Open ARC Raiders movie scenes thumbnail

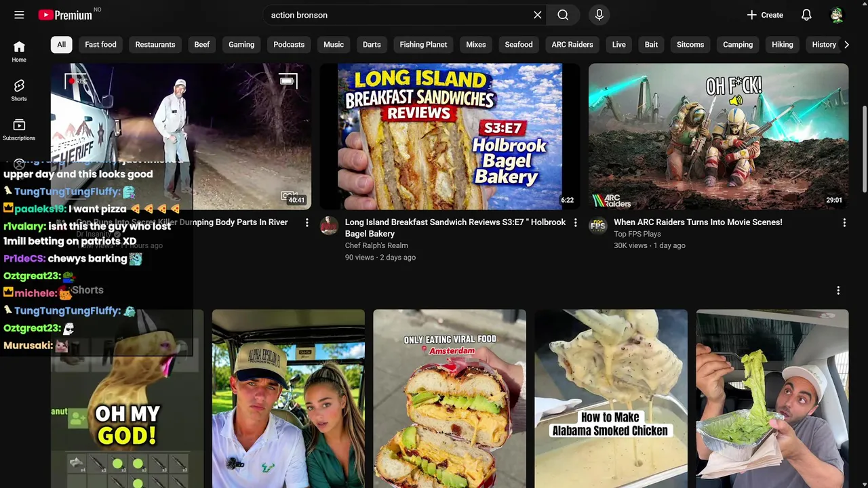718,136
